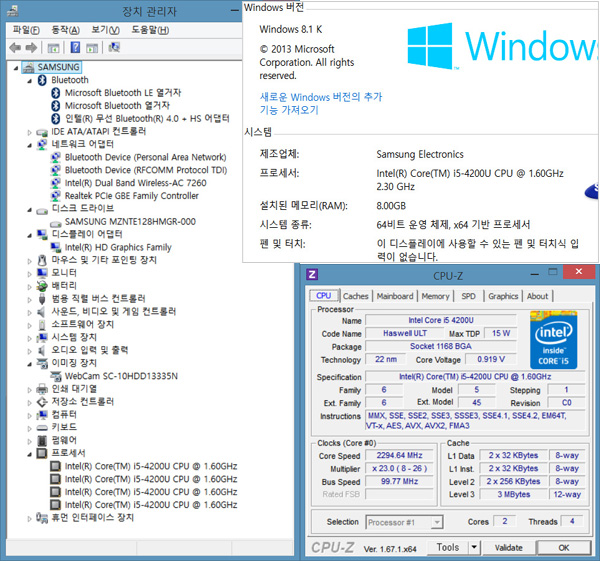Image resolution: width=600 pixels, height=563 pixels.
Task: Click the Tools button in CPU-Z
Action: (x=448, y=547)
